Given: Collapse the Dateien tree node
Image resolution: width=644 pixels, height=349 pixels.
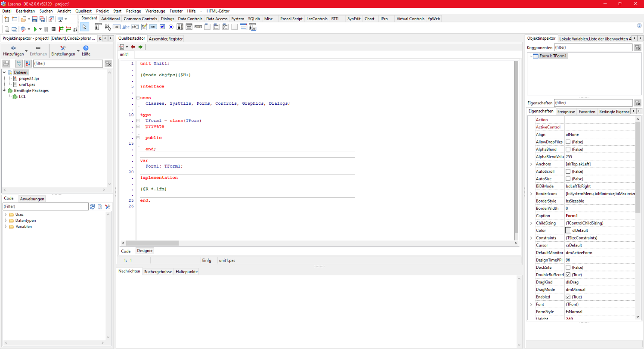Looking at the screenshot, I should pos(4,72).
